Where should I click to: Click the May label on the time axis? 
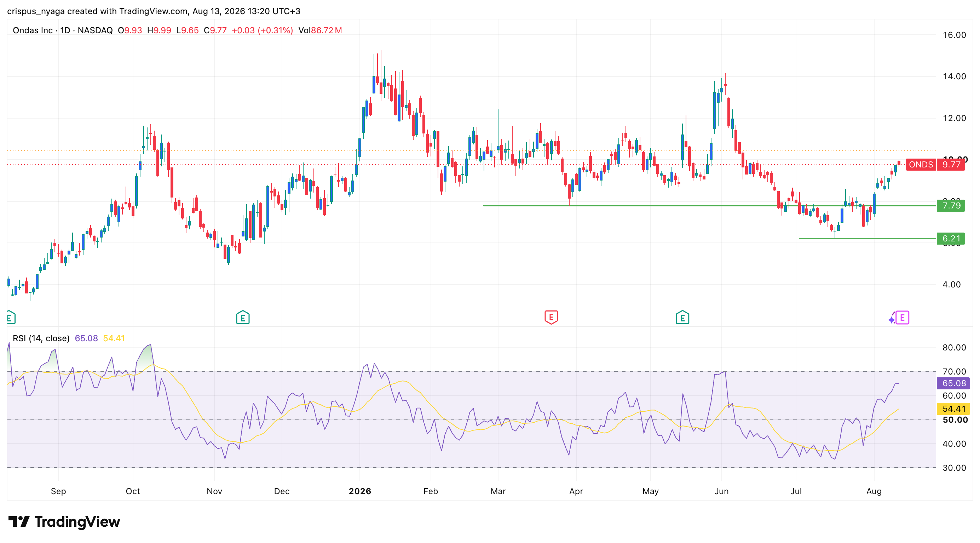[651, 491]
